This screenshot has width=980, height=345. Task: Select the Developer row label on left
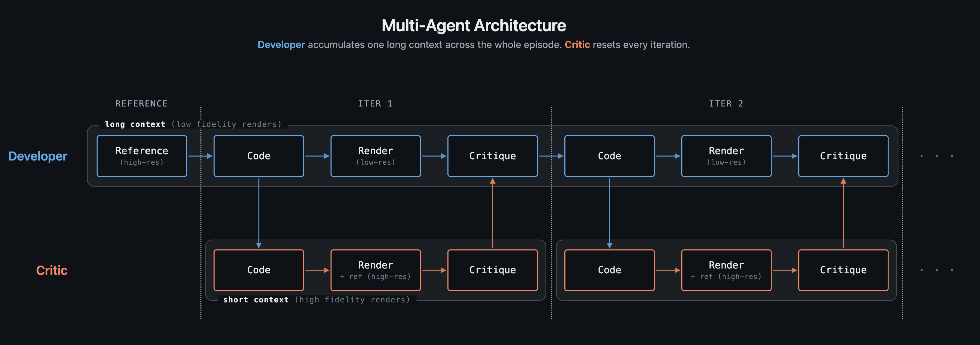pos(38,156)
